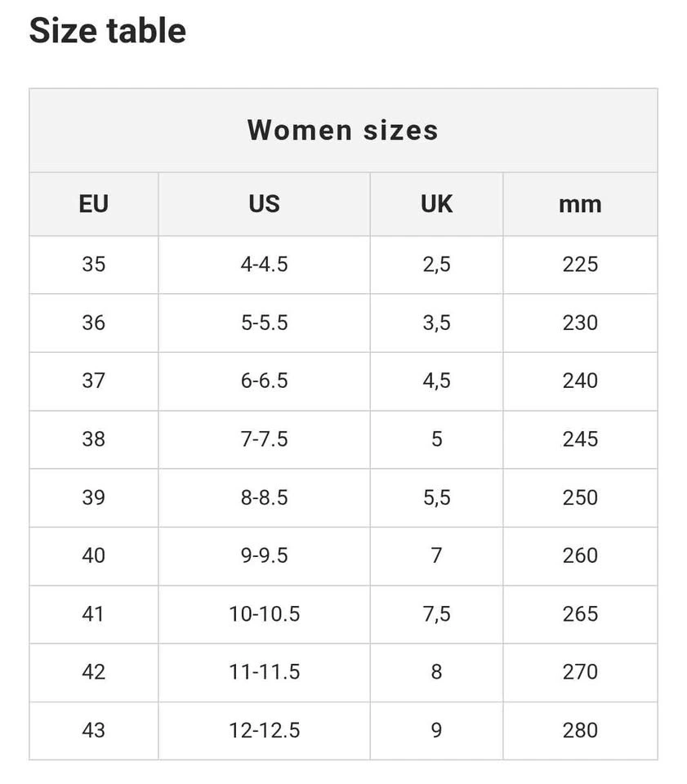This screenshot has width=687, height=784.
Task: Click the 245 mm cell
Action: (x=580, y=439)
